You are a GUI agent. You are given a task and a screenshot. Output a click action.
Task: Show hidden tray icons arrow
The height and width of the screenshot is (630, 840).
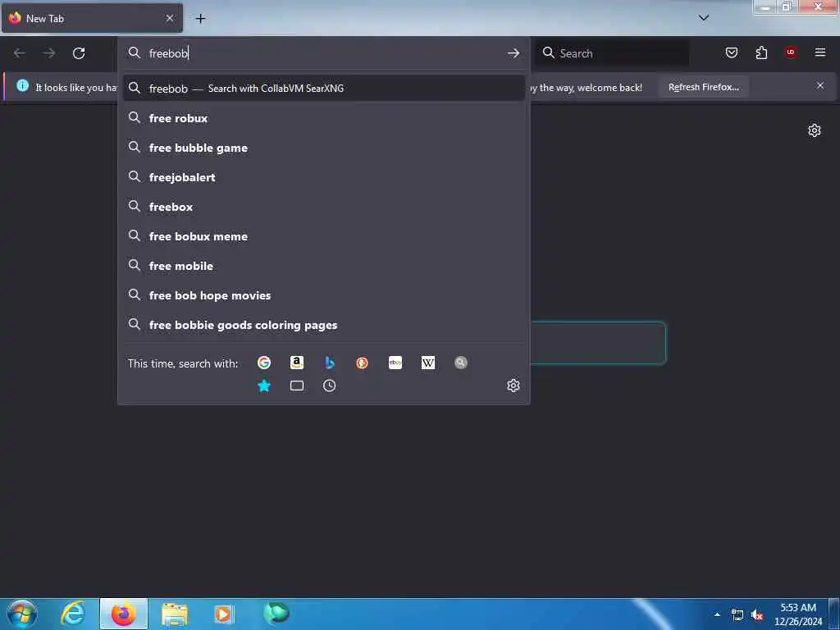(x=717, y=614)
